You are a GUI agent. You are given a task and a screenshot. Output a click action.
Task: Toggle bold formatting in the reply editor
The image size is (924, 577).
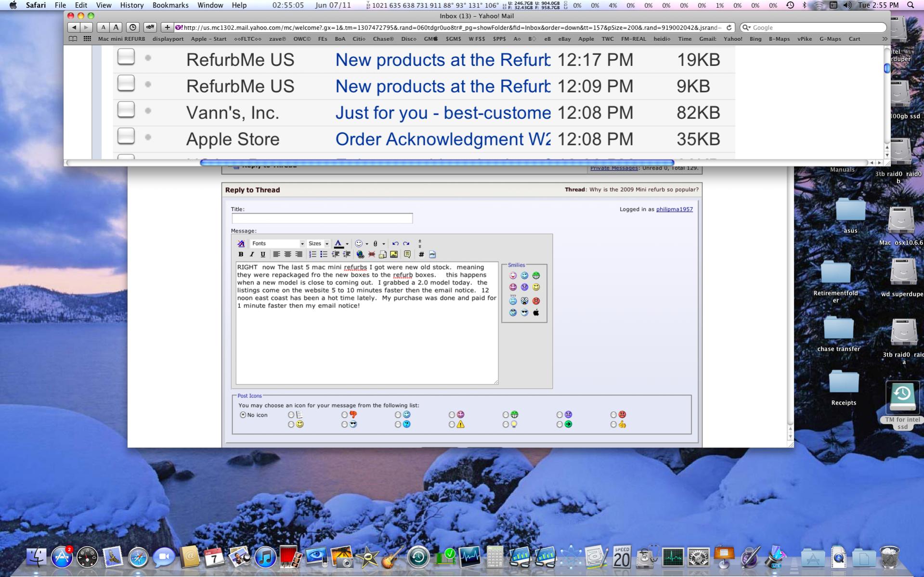coord(241,254)
